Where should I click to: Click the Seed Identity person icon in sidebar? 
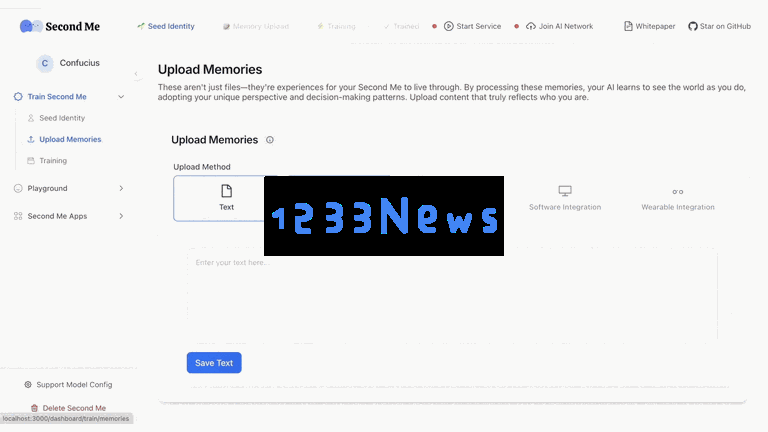point(31,118)
